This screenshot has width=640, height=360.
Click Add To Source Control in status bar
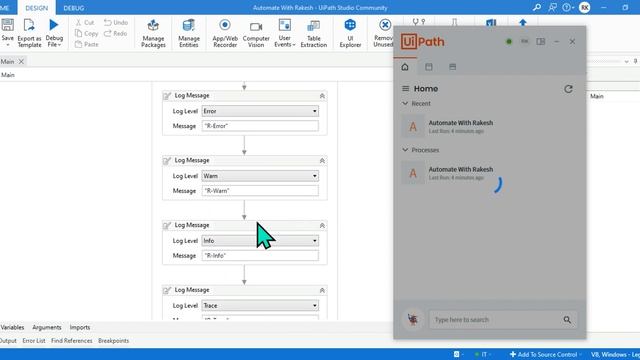(x=544, y=354)
